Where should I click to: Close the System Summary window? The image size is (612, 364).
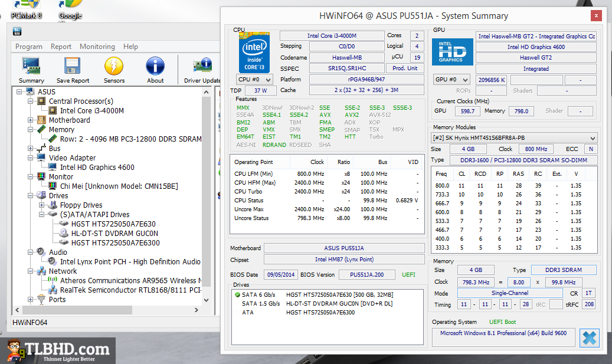(x=596, y=15)
